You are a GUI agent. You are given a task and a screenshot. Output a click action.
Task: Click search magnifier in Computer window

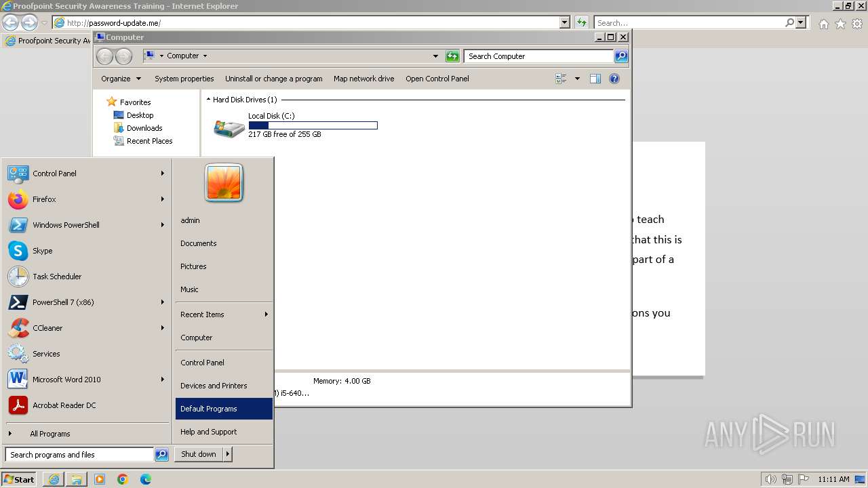(x=621, y=56)
